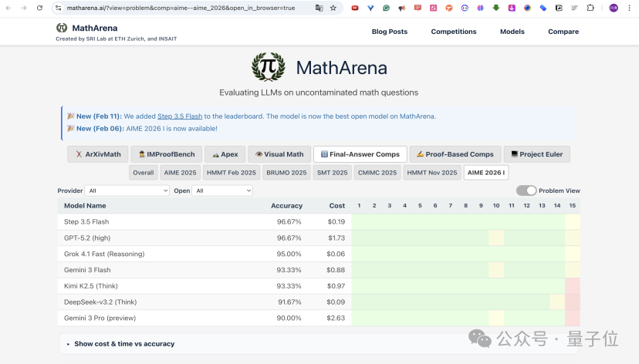Screen dimensions: 639x364
Task: Toggle the Problem View switch
Action: click(x=526, y=190)
